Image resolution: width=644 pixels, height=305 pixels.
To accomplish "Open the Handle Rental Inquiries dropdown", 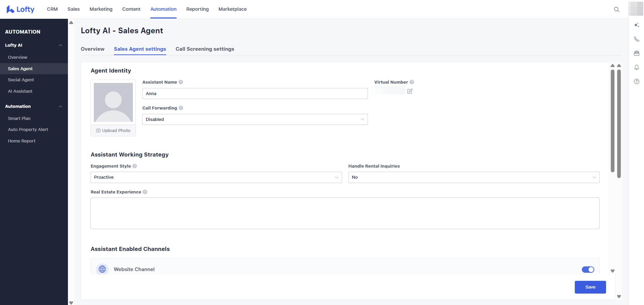I will tap(473, 177).
